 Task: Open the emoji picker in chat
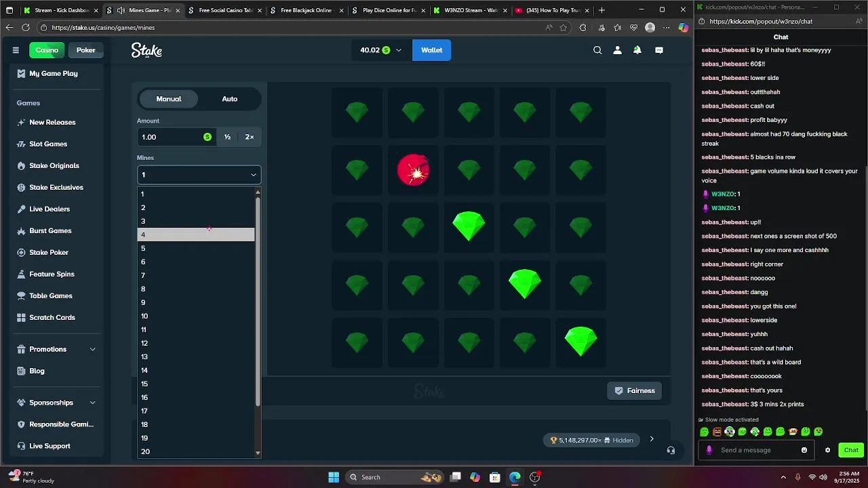(804, 450)
